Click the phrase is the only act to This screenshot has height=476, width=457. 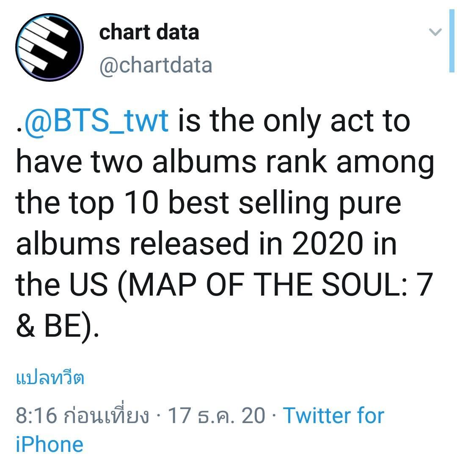coord(294,122)
